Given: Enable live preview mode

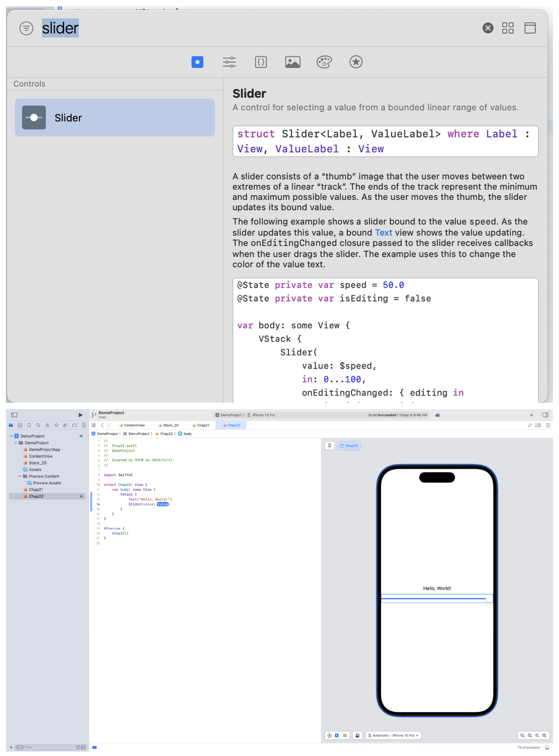Looking at the screenshot, I should coord(329,736).
